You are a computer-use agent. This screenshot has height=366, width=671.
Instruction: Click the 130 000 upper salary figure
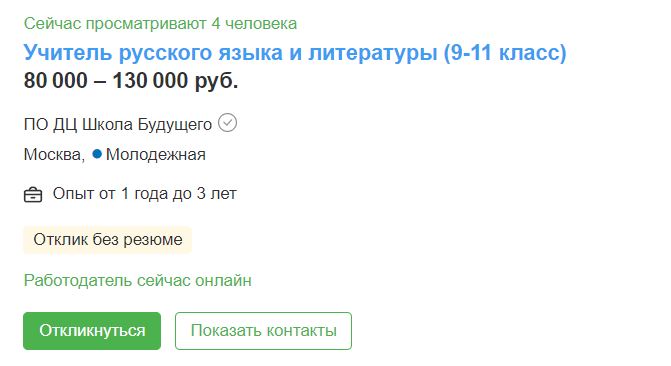pyautogui.click(x=150, y=80)
